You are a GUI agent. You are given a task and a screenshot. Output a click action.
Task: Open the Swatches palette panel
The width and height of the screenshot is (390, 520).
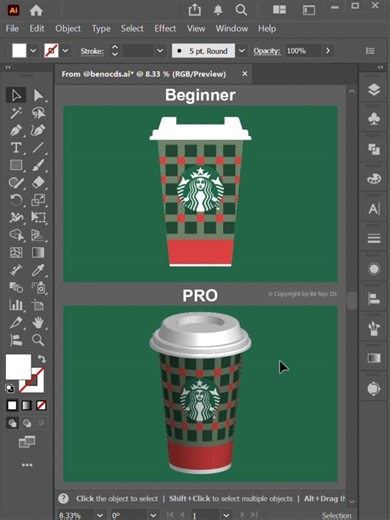374,179
